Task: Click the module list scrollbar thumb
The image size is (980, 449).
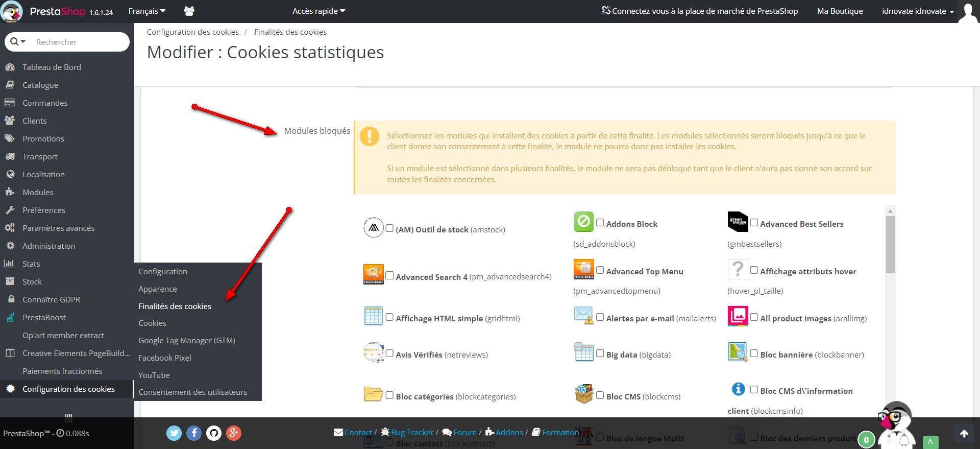Action: pyautogui.click(x=890, y=244)
